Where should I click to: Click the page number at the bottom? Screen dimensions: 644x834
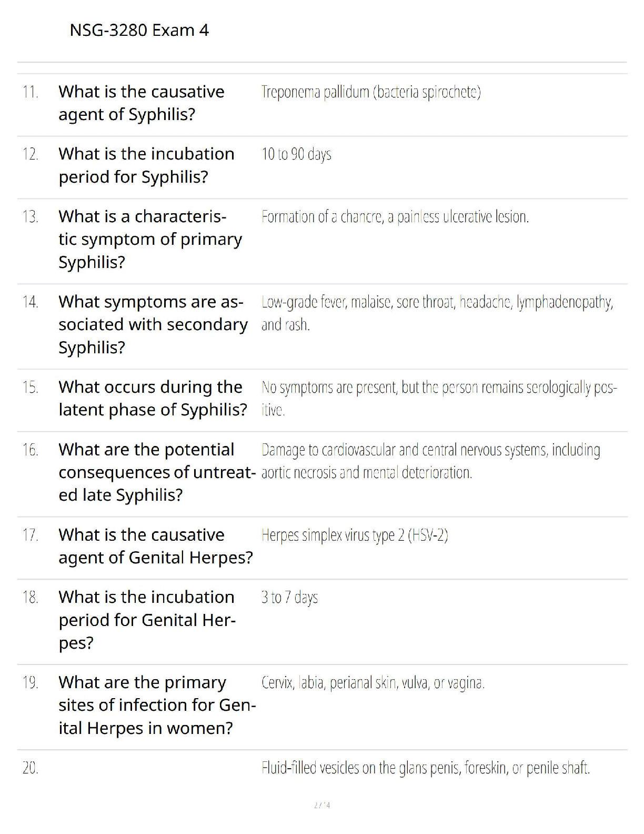pyautogui.click(x=322, y=805)
